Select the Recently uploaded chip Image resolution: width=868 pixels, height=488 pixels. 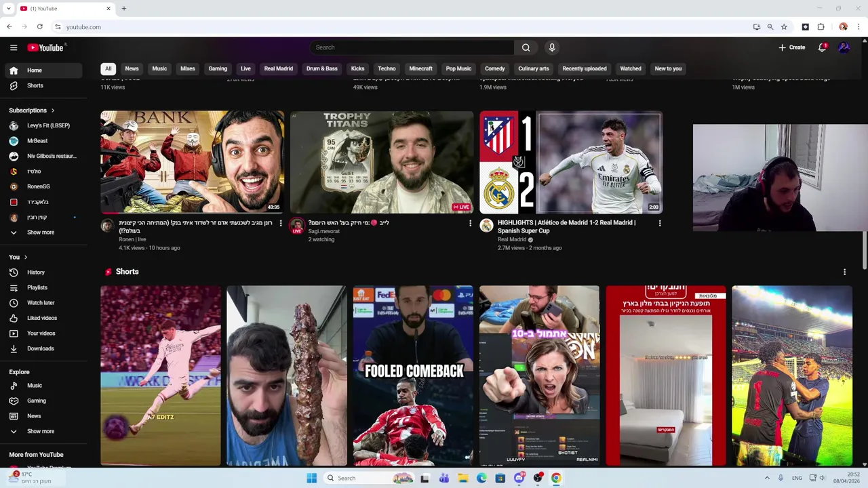tap(585, 68)
